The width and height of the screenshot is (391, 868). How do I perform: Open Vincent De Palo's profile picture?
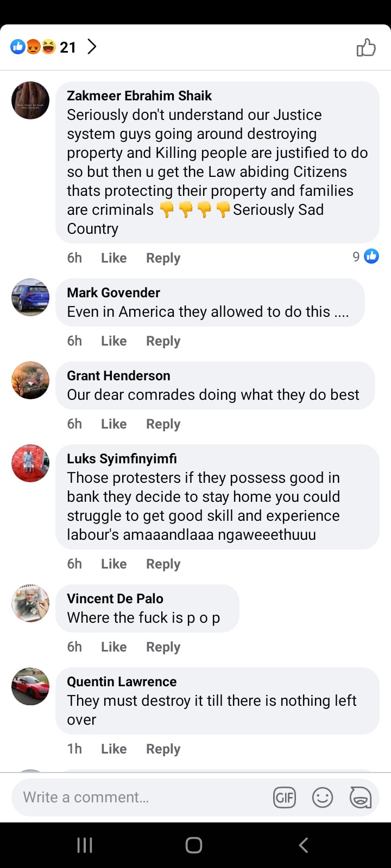pyautogui.click(x=30, y=603)
